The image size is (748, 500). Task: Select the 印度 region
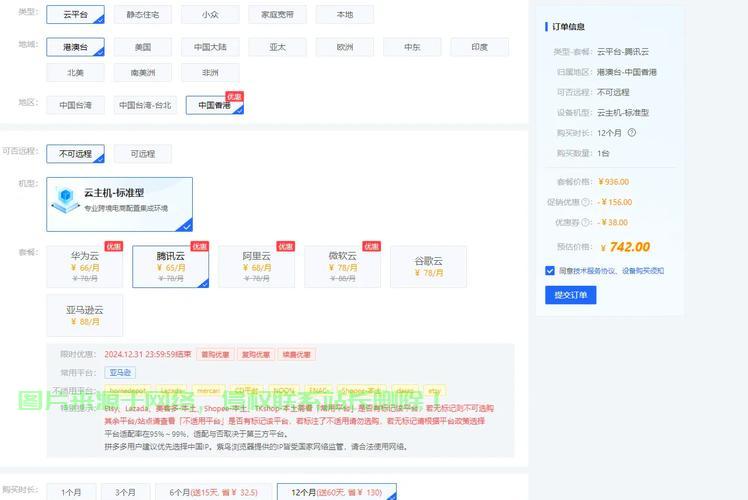coord(479,47)
